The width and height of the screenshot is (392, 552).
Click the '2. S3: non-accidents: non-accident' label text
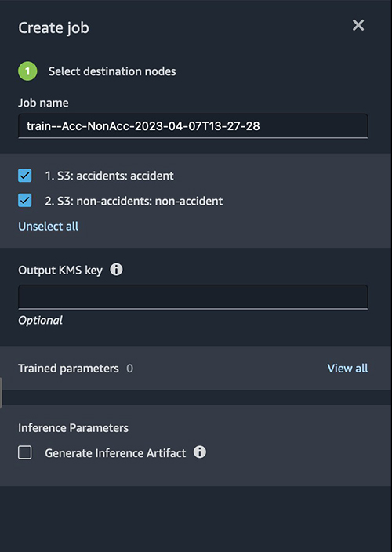(134, 201)
